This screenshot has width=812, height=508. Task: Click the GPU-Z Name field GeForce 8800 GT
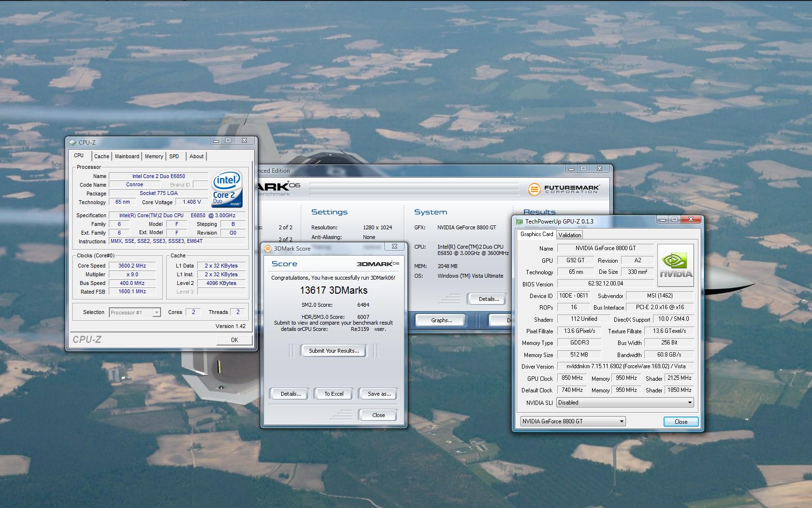(606, 248)
